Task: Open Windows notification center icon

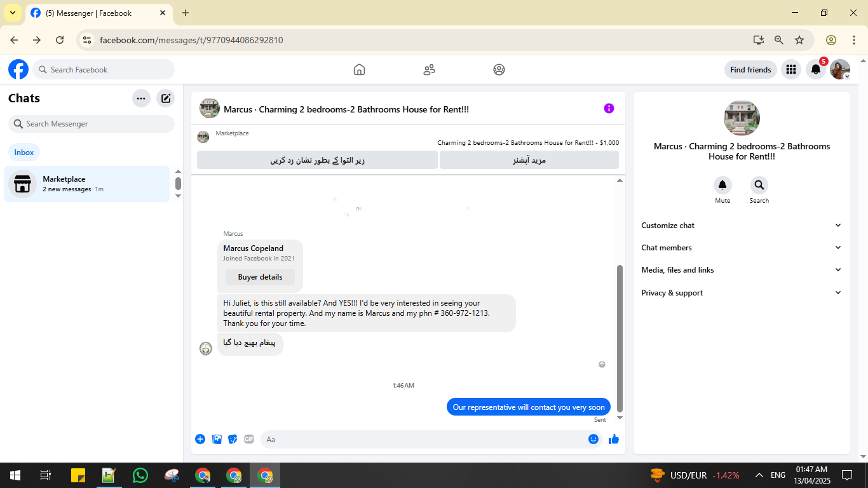Action: 847,475
